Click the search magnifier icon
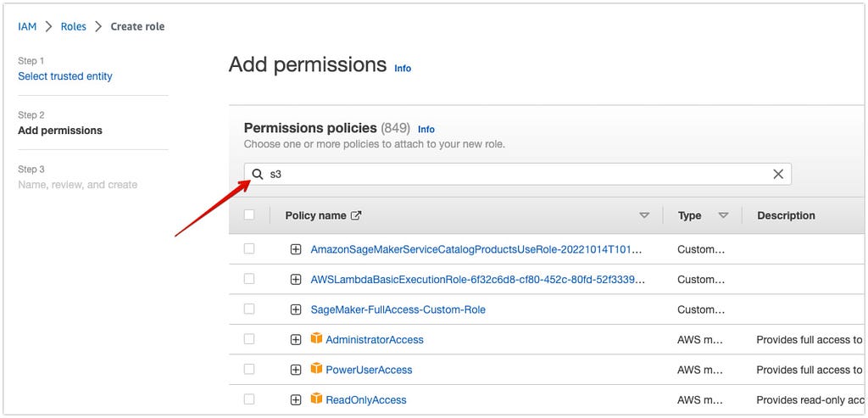Viewport: 868px width, 418px height. [x=258, y=174]
